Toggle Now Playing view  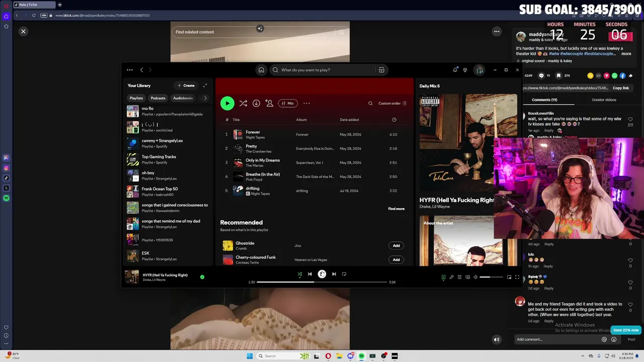[443, 277]
